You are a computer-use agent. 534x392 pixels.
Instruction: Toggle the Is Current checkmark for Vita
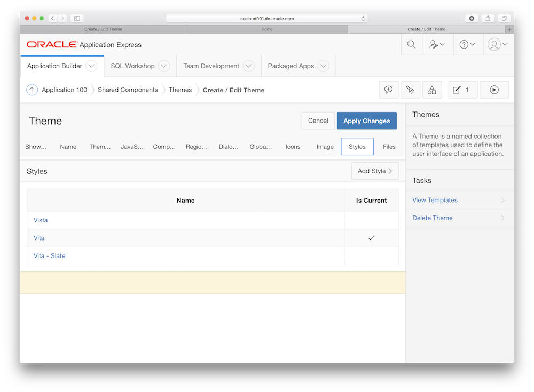pyautogui.click(x=371, y=238)
